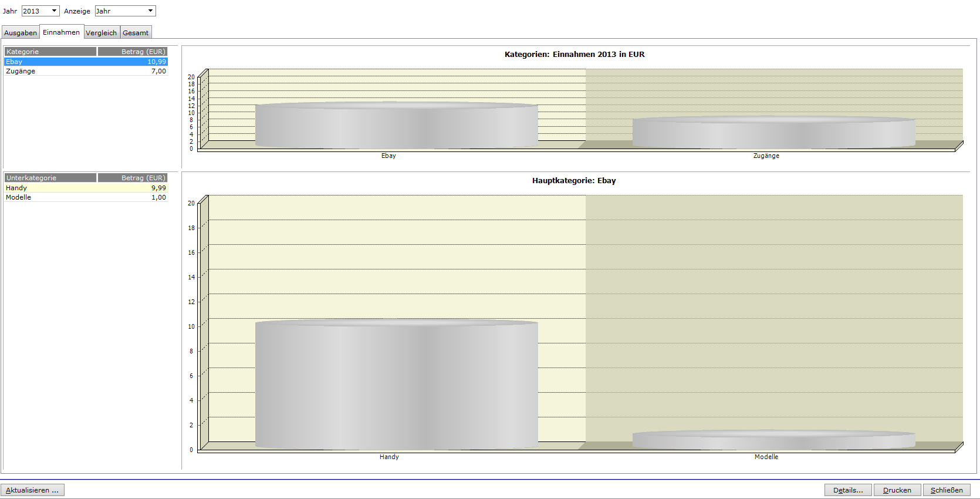Click the amount 7,00 in the Zugänge row
The width and height of the screenshot is (980, 499).
point(158,71)
